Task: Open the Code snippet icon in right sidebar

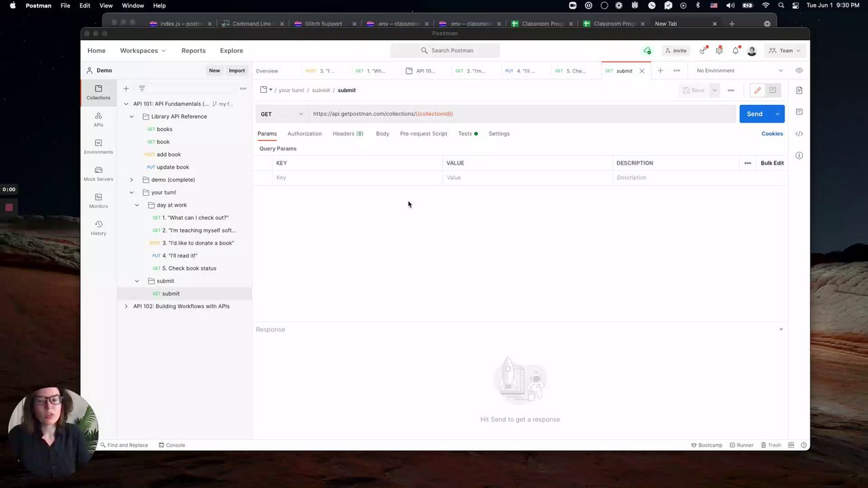Action: 799,134
